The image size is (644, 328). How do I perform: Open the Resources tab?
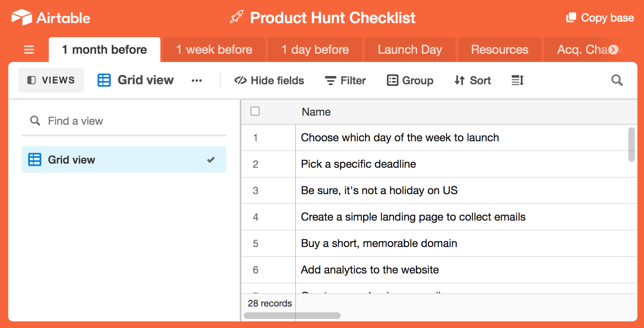pos(500,50)
